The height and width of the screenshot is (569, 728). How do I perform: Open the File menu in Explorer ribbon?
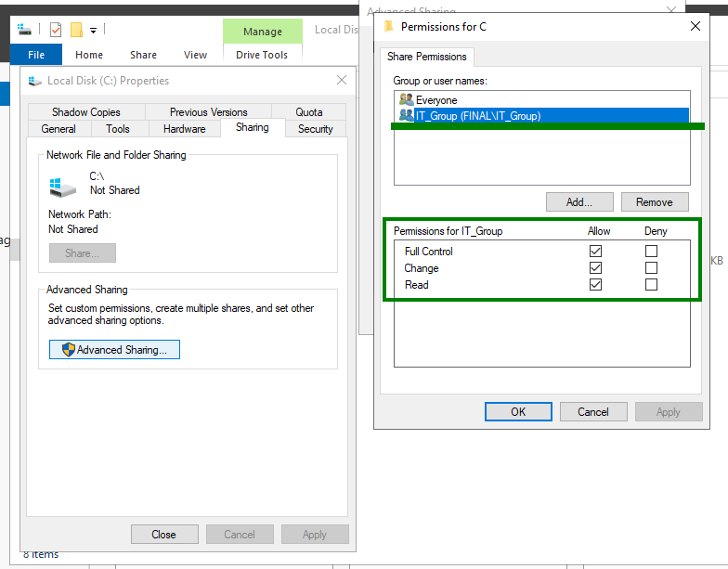point(36,55)
